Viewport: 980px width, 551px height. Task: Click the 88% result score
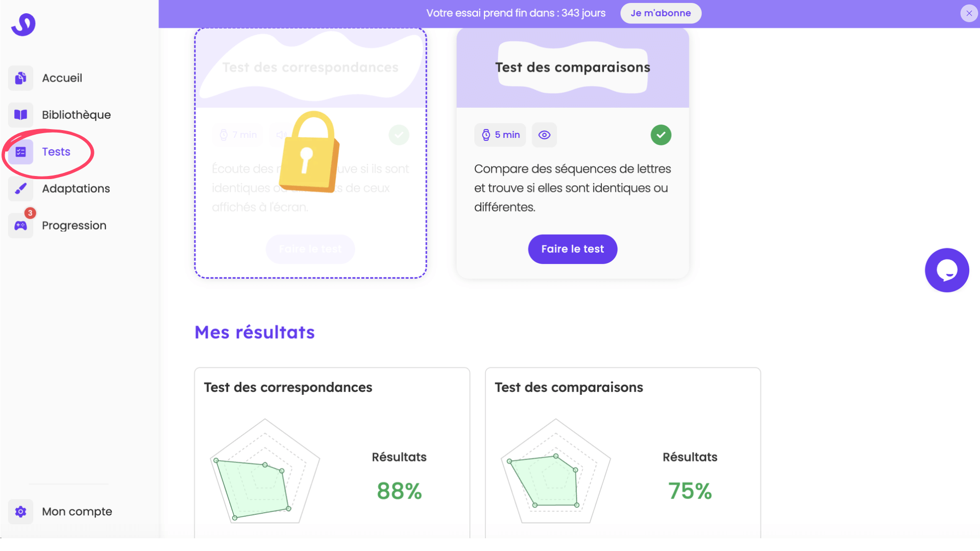399,491
